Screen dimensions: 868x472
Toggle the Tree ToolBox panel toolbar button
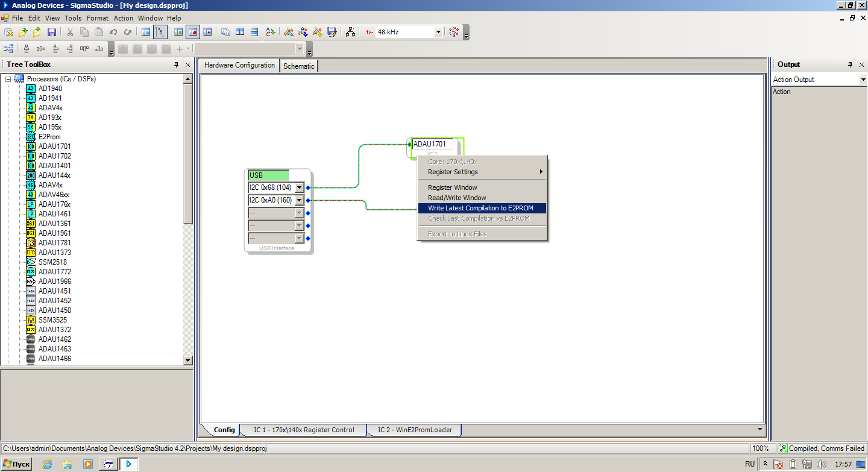point(146,32)
